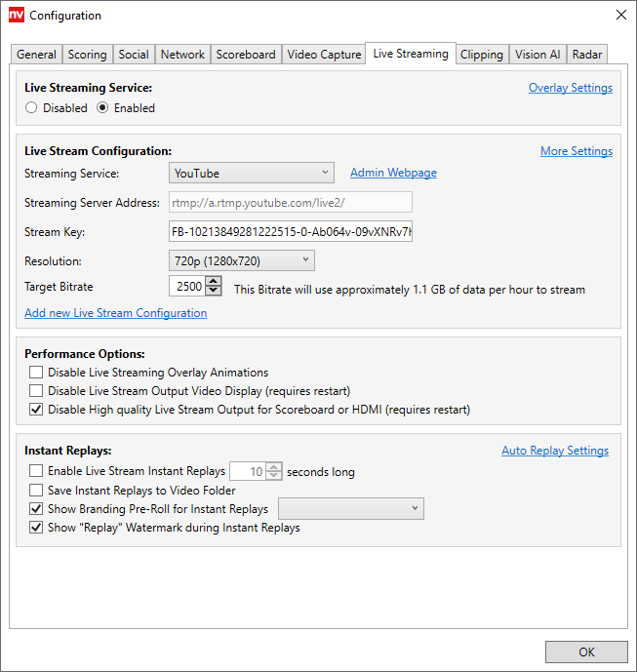Decrease Target Bitrate with down arrow

(x=214, y=292)
